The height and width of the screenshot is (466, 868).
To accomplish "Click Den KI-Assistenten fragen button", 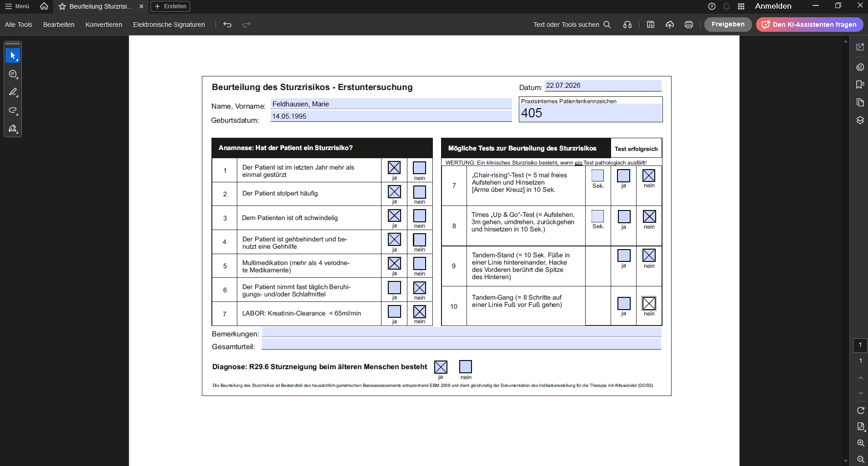I will pyautogui.click(x=809, y=25).
